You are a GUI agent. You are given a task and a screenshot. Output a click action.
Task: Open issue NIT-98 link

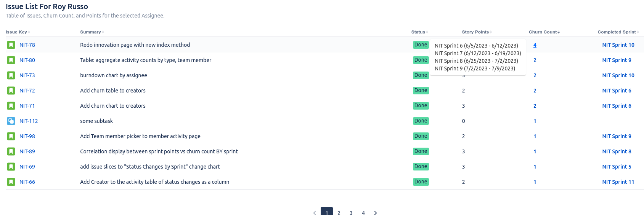click(27, 136)
